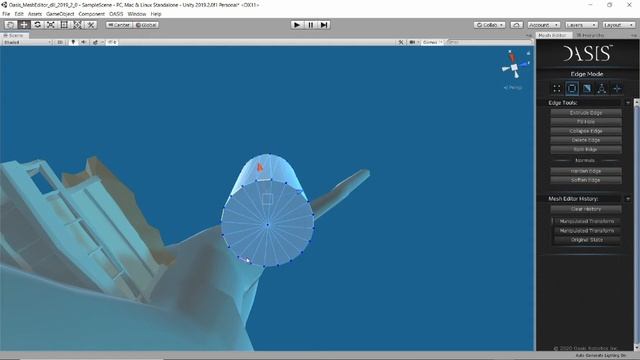Toggle scene audio speaker icon
Image resolution: width=640 pixels, height=360 pixels.
(x=83, y=42)
